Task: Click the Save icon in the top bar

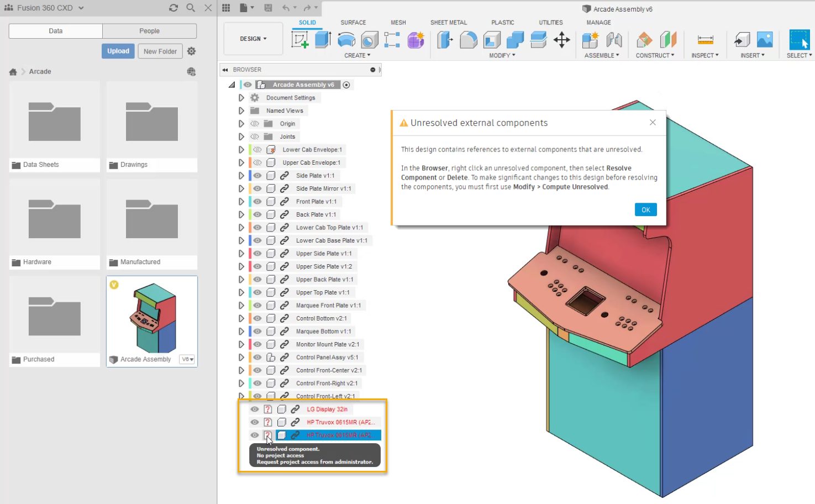Action: coord(268,8)
